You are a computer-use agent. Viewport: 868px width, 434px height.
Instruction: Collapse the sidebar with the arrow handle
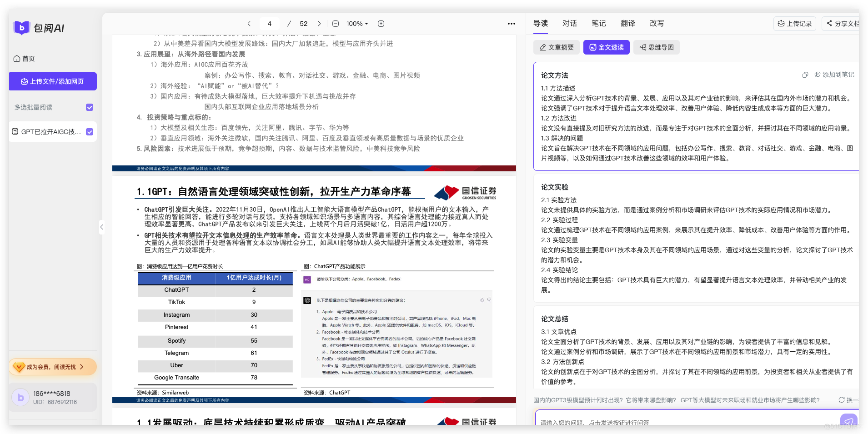[102, 227]
